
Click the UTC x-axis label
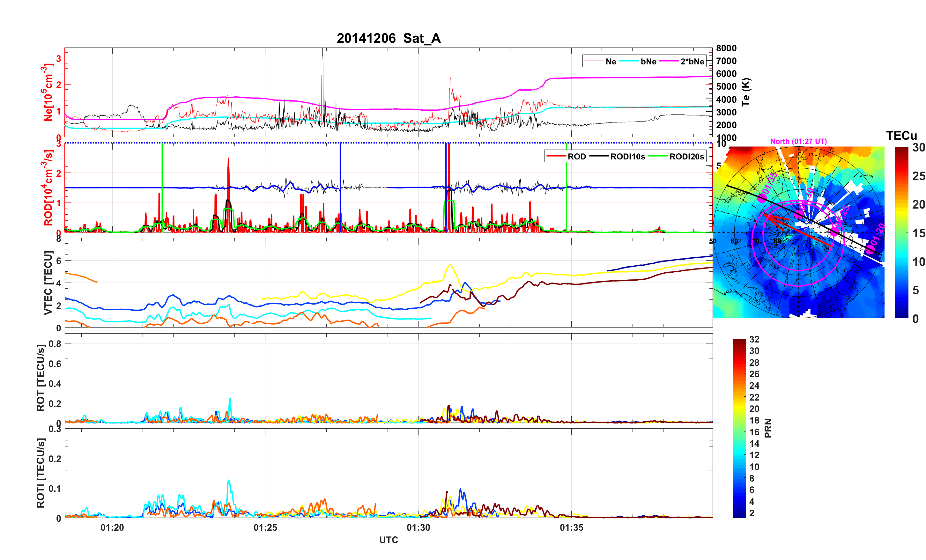[x=388, y=540]
